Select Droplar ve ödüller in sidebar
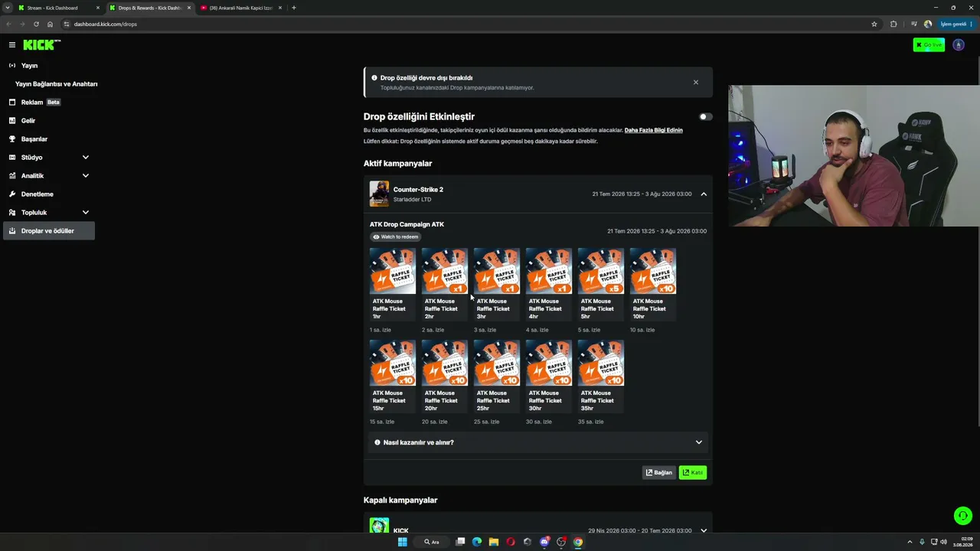This screenshot has width=980, height=551. pos(49,231)
